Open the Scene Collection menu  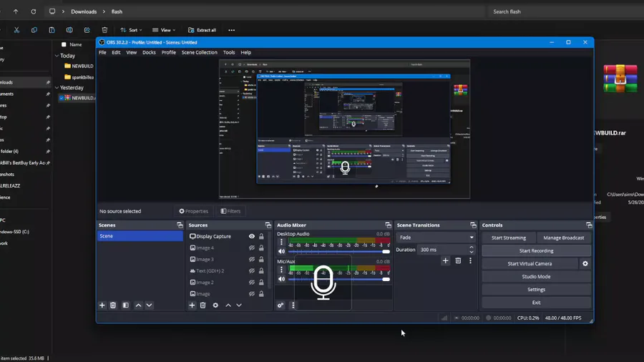[199, 52]
